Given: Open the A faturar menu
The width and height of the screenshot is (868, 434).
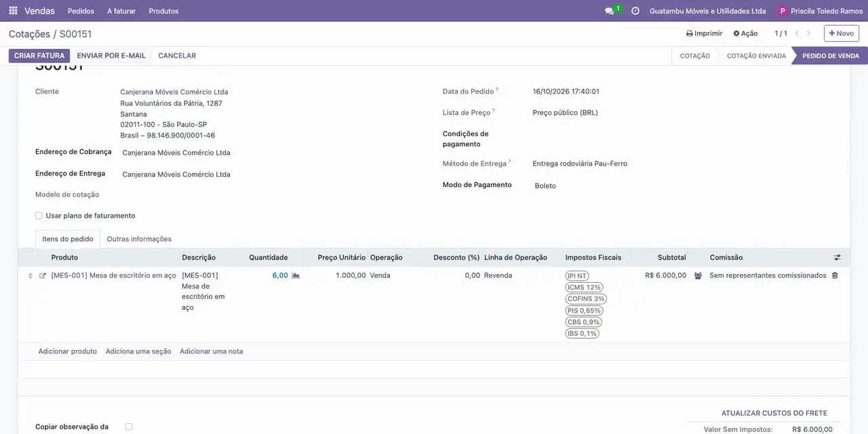Looking at the screenshot, I should tap(121, 11).
